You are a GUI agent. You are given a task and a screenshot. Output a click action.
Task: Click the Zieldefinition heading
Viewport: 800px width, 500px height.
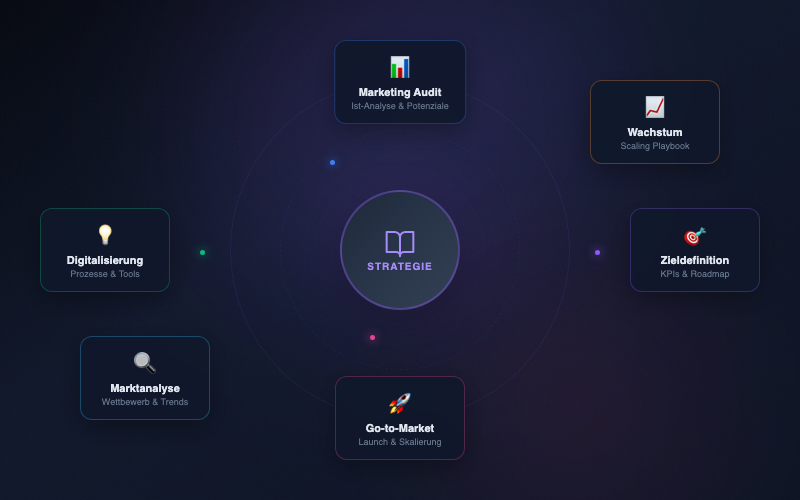click(695, 260)
